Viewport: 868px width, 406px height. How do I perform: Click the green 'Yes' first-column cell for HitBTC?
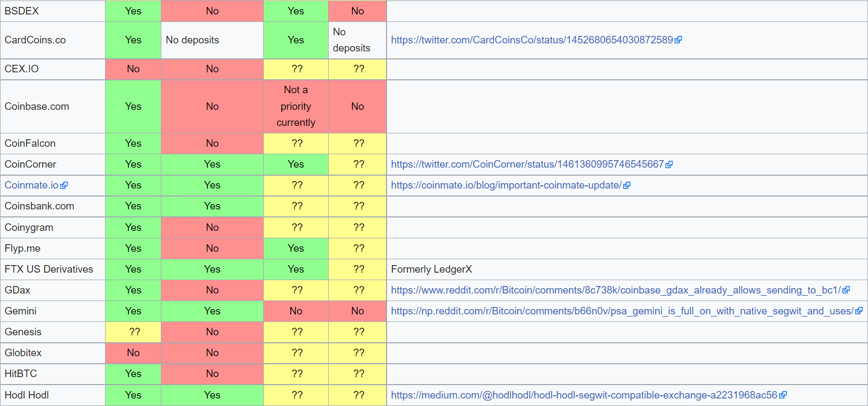coord(133,374)
